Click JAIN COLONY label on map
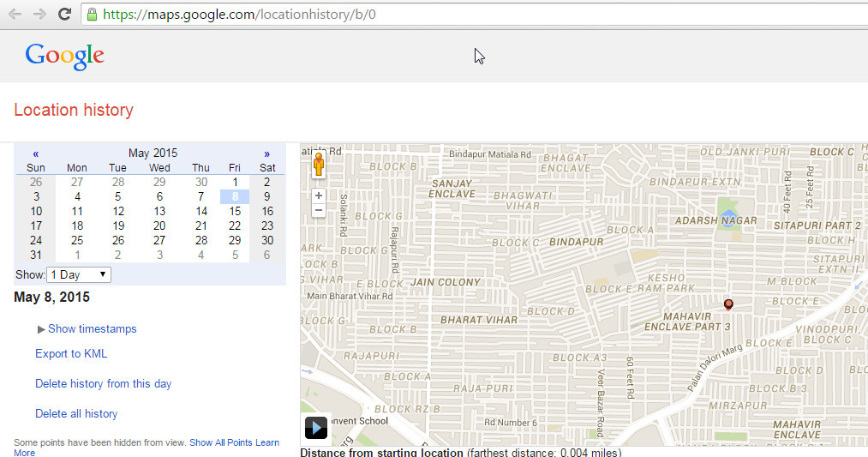Image resolution: width=868 pixels, height=457 pixels. click(446, 282)
